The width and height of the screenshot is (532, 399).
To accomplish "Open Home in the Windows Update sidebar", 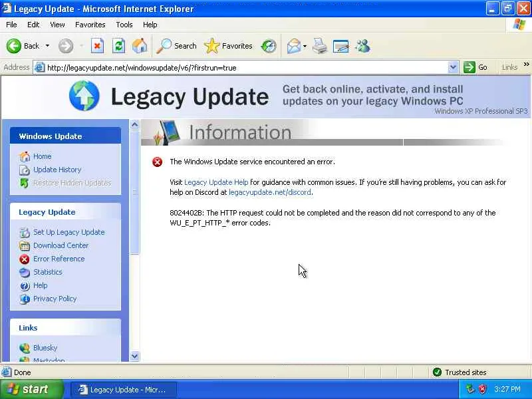I will point(42,156).
